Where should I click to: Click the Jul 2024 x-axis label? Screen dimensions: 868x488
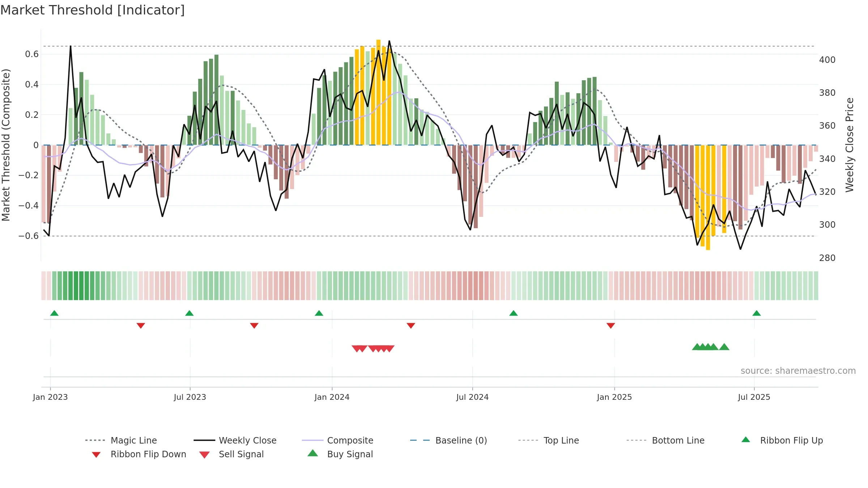point(472,397)
